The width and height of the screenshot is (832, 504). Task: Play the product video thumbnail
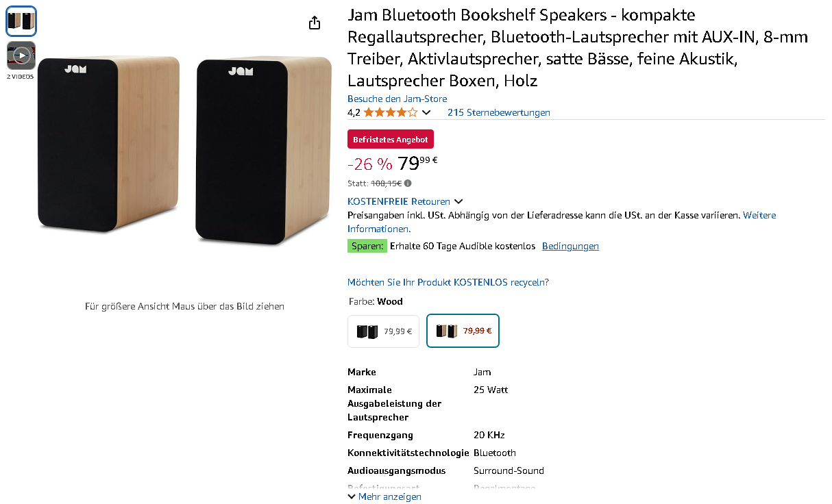coord(21,55)
